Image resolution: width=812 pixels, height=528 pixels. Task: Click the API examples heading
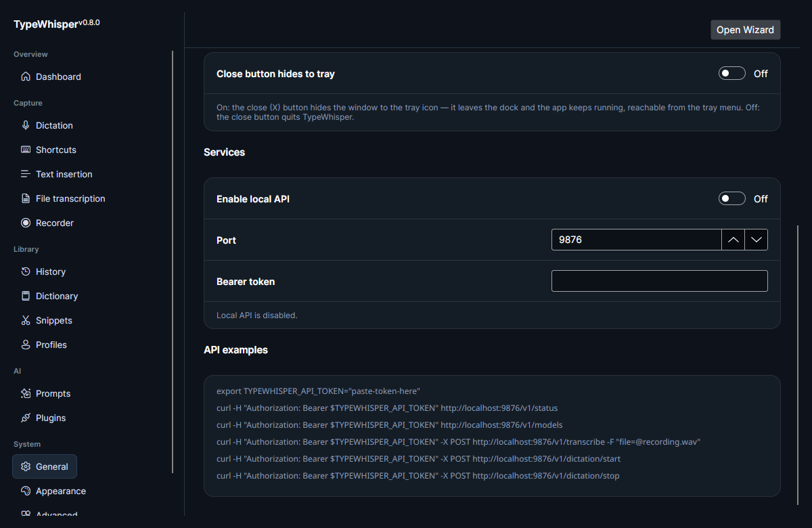tap(235, 350)
